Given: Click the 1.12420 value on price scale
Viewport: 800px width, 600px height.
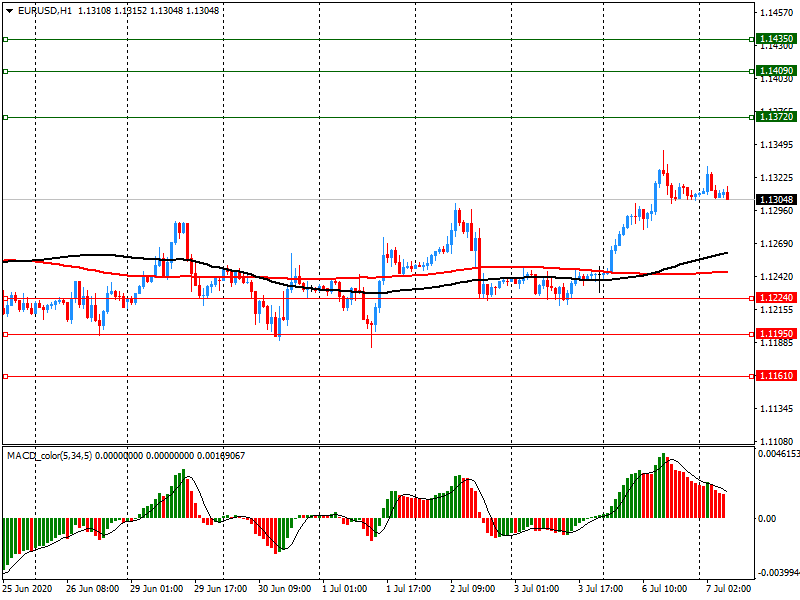Looking at the screenshot, I should pyautogui.click(x=776, y=277).
